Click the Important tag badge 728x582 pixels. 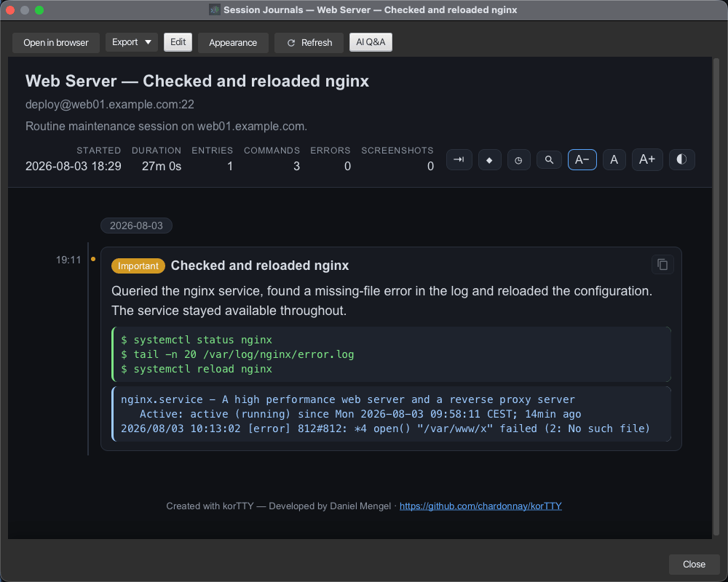coord(138,266)
